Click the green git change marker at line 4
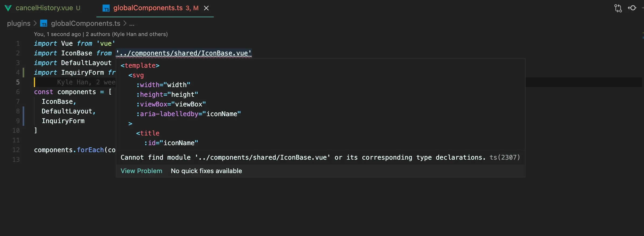The width and height of the screenshot is (644, 236). click(x=23, y=73)
